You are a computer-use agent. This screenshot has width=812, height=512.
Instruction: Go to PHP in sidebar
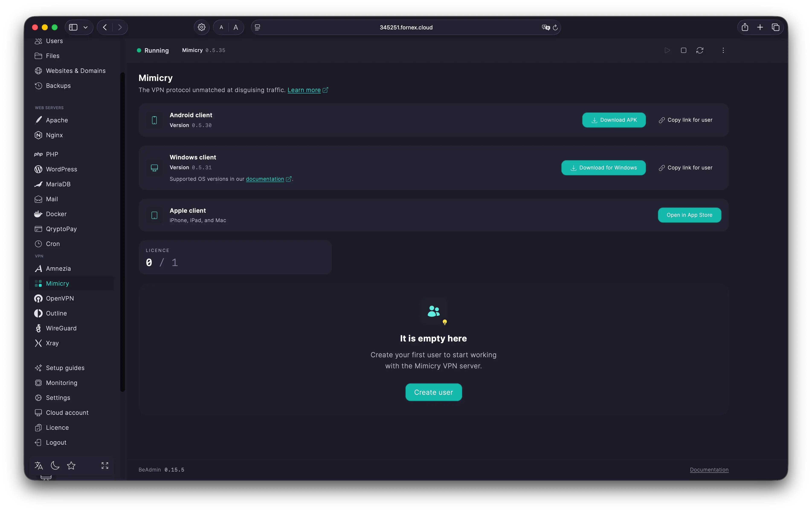coord(71,154)
